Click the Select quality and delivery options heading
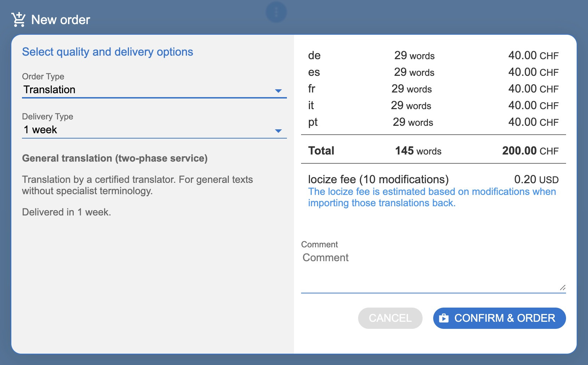Screen dimensions: 588x365 (x=108, y=52)
